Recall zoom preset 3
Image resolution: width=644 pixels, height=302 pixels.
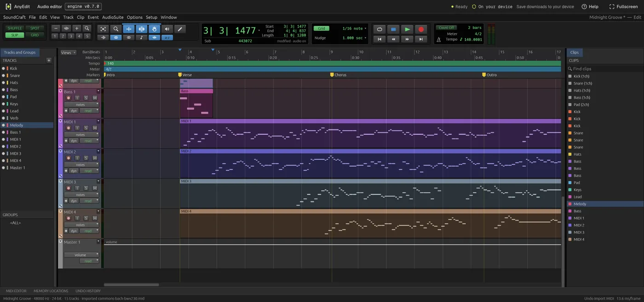click(71, 36)
